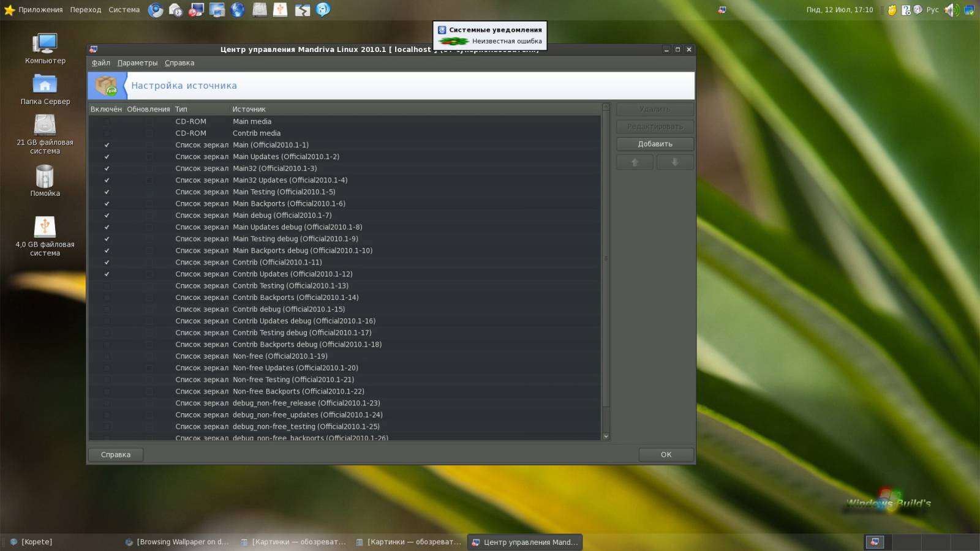
Task: Uncheck Включён for Main (Official2010.1-1)
Action: tap(107, 145)
